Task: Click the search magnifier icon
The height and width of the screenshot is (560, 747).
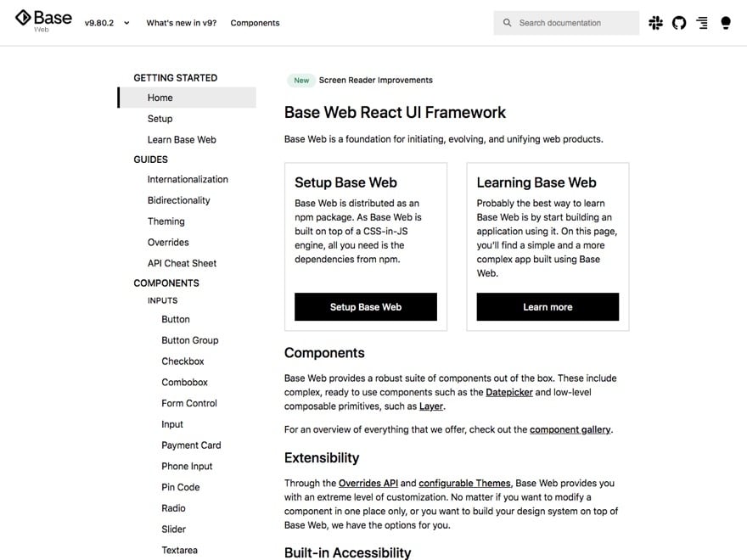Action: point(508,23)
